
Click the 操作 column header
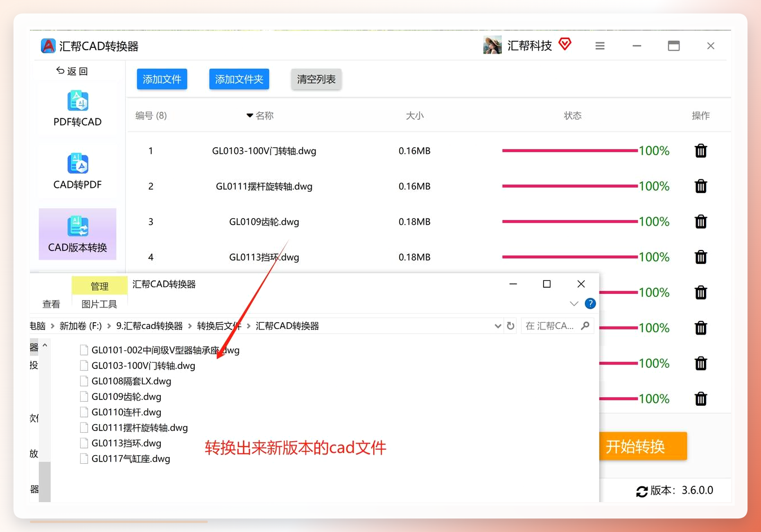click(701, 116)
